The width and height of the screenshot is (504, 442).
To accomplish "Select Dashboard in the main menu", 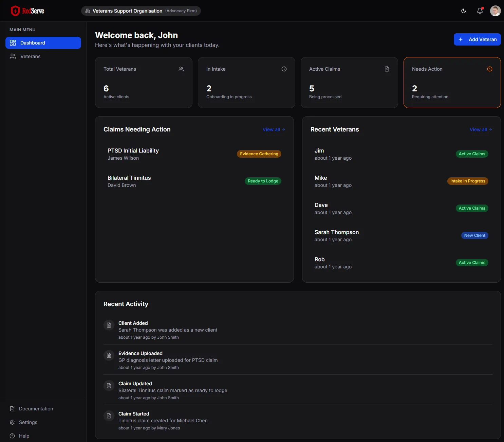I will coord(43,43).
